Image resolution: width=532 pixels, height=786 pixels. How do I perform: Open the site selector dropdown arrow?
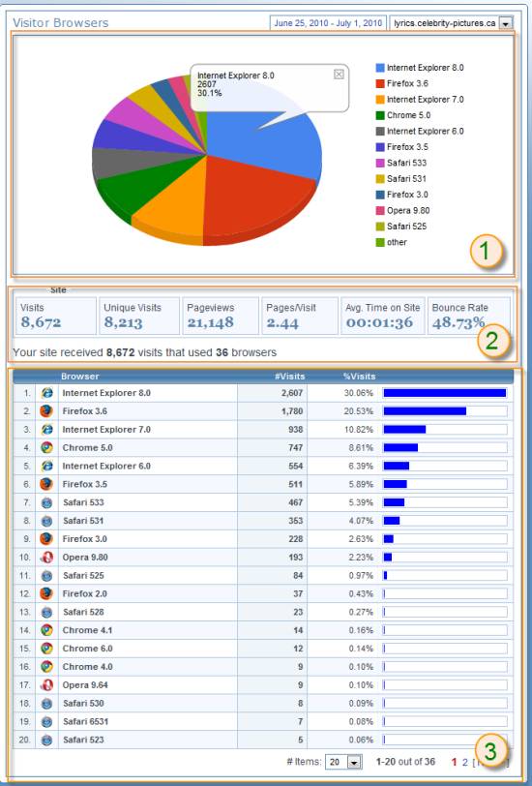click(x=506, y=23)
